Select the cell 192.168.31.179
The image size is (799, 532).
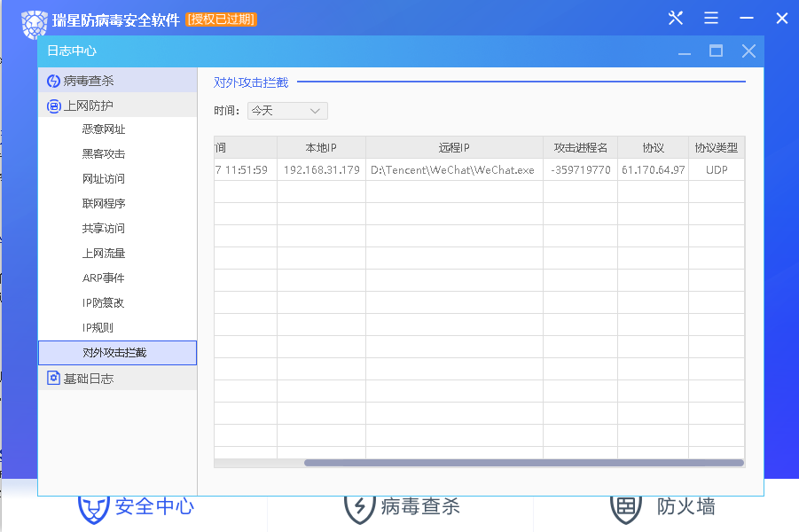[322, 169]
